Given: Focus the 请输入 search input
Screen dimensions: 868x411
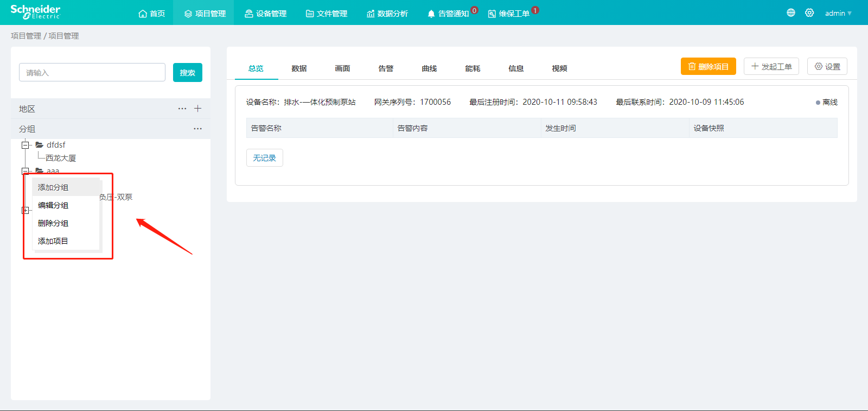Looking at the screenshot, I should point(92,72).
